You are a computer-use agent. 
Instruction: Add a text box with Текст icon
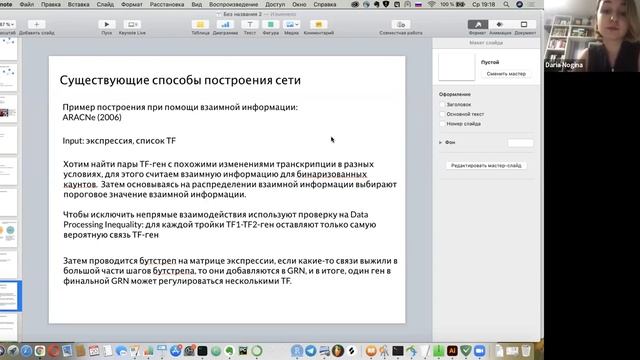(250, 24)
